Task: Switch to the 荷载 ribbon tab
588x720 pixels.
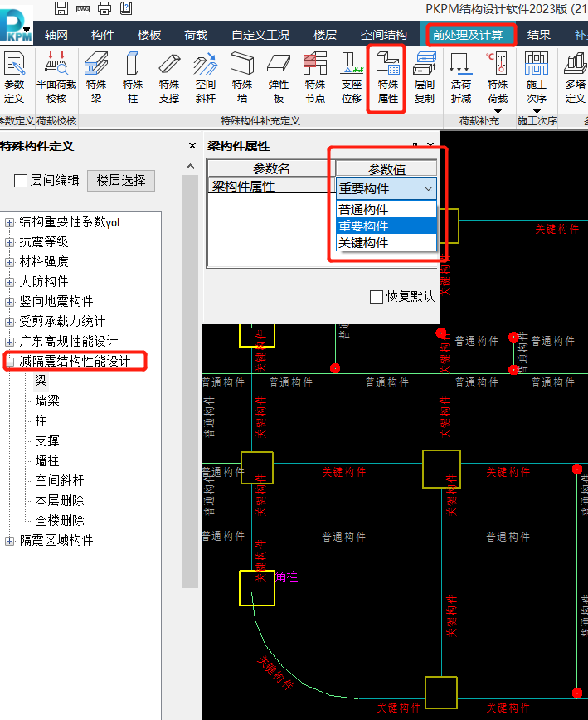Action: 196,35
